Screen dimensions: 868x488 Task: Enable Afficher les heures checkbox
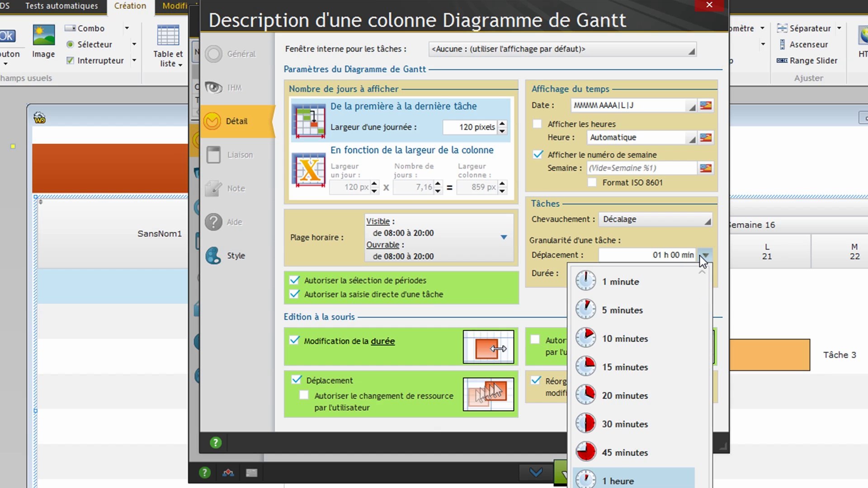click(538, 124)
